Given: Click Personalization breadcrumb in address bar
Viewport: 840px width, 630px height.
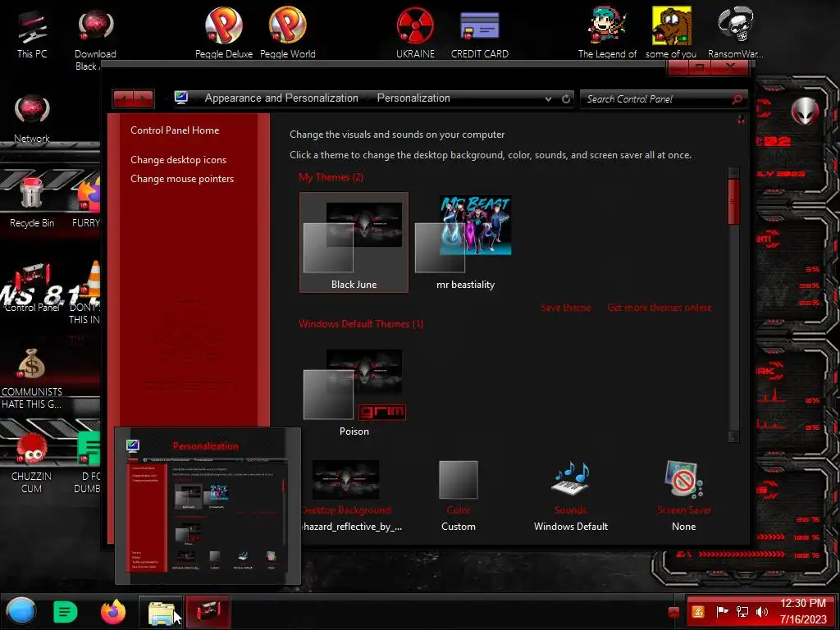Looking at the screenshot, I should tap(413, 98).
